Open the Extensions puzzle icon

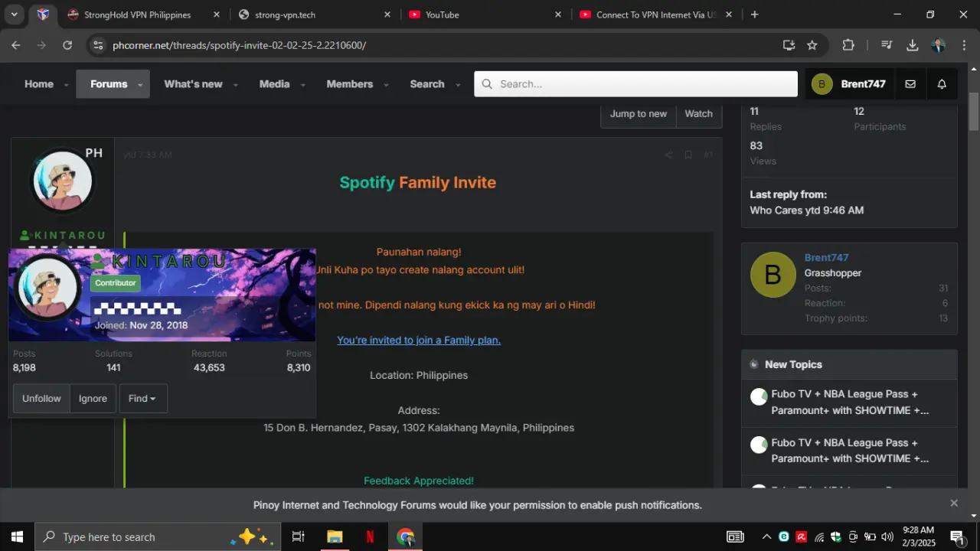(x=848, y=45)
